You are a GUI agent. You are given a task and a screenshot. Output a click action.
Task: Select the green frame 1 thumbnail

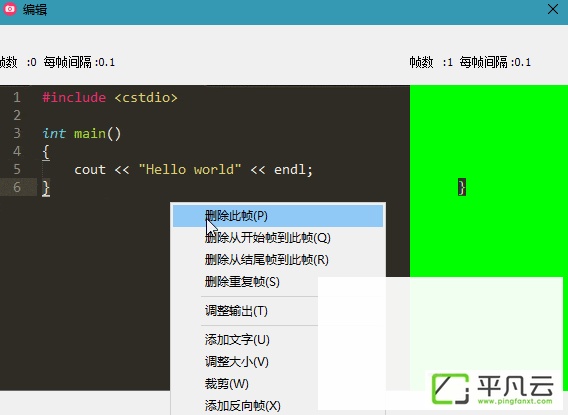click(489, 181)
